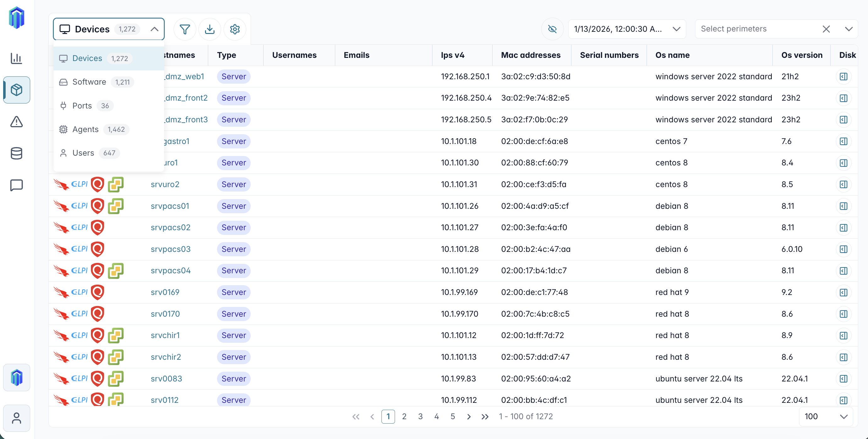
Task: Expand the disk details icon on the dmz_web1 row
Action: (843, 76)
